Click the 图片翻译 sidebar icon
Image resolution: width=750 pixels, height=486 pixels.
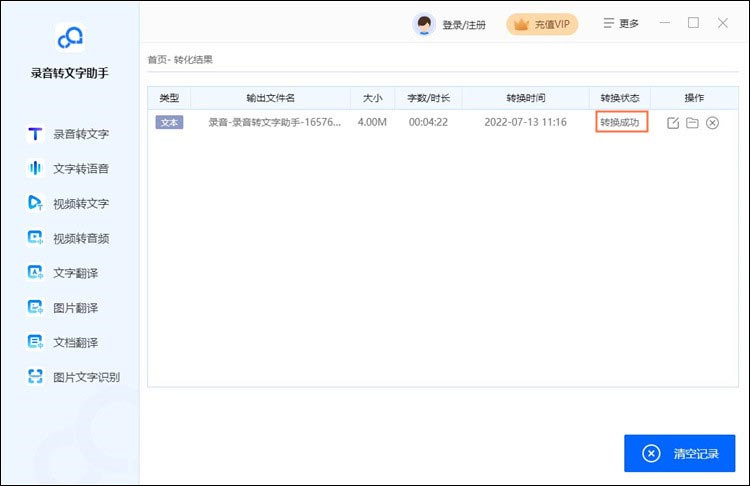pyautogui.click(x=35, y=307)
